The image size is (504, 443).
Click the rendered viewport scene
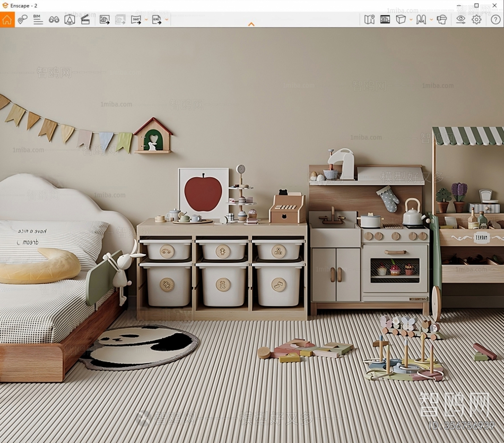252,235
